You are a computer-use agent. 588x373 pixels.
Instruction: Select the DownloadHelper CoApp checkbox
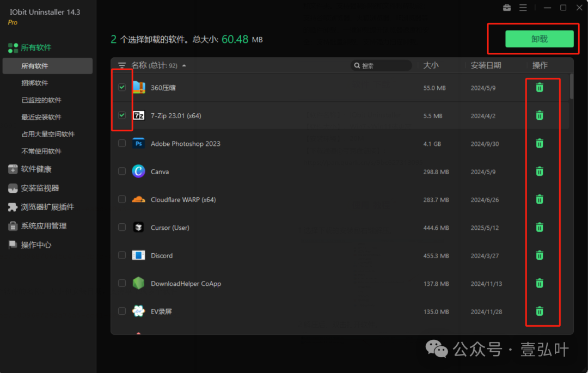tap(122, 283)
